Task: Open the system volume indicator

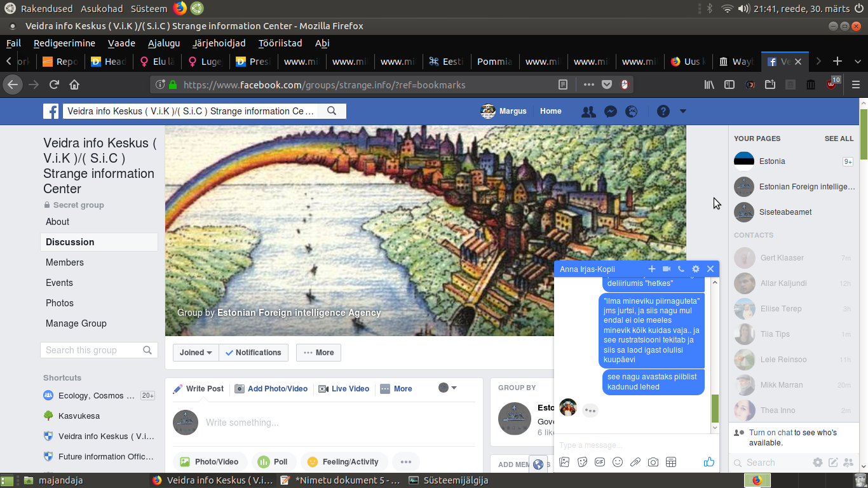Action: [x=744, y=9]
